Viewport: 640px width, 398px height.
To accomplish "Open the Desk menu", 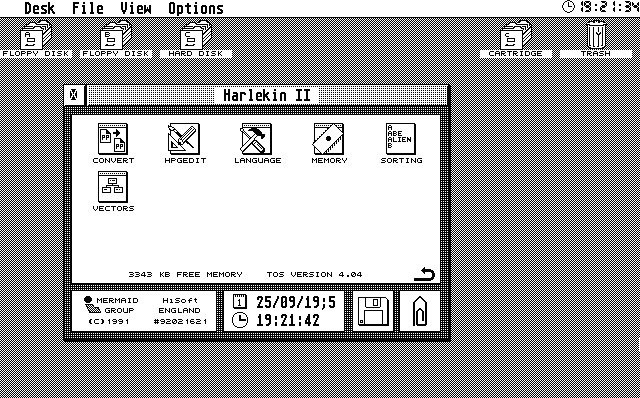I will 40,8.
